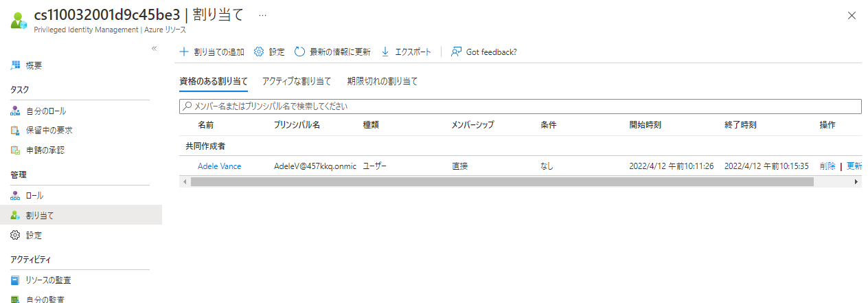Click the 操作 column header
This screenshot has width=868, height=303.
tap(827, 125)
